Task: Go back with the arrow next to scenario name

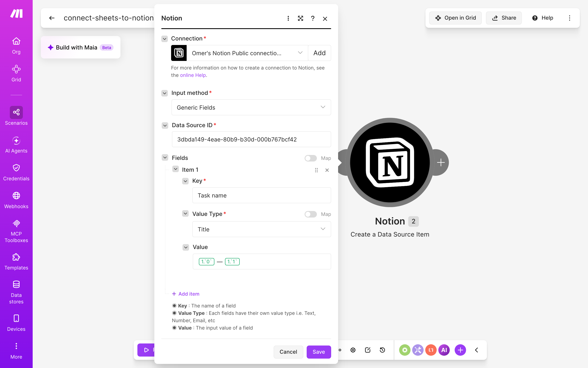Action: [52, 18]
